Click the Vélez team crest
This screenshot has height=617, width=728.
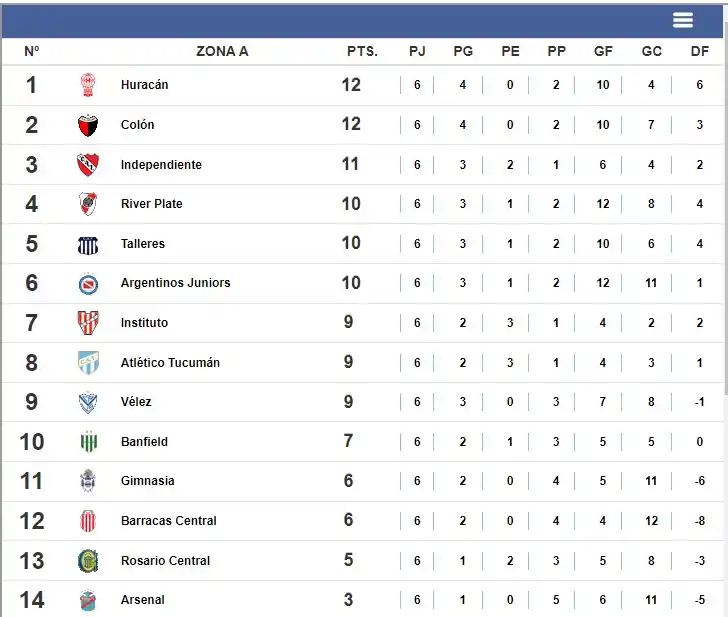tap(88, 402)
